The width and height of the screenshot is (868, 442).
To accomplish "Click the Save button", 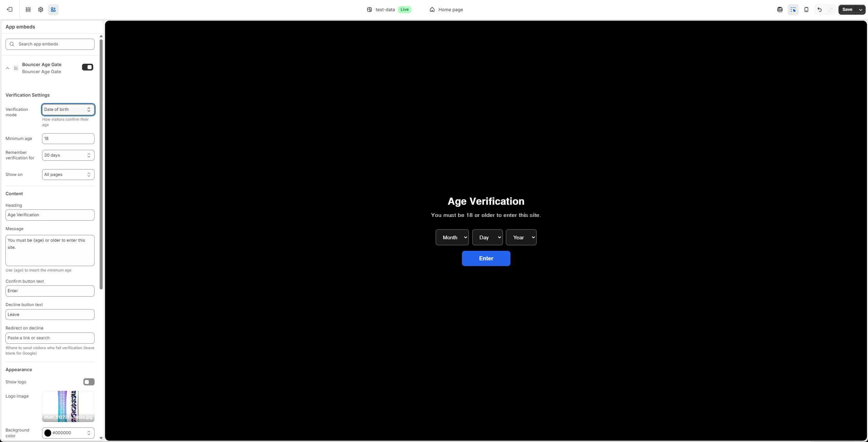I will [847, 9].
